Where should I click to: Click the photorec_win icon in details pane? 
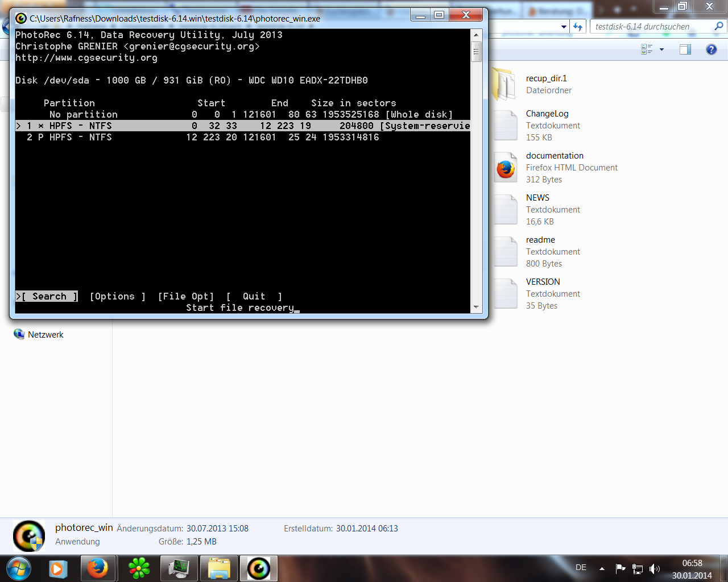[x=29, y=536]
